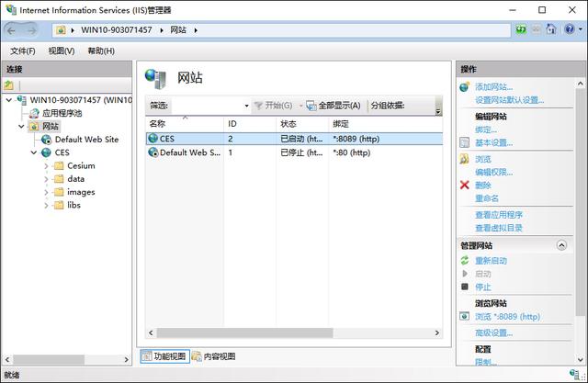Screen dimensions: 588x383
Task: Click 查看虚拟目录 link
Action: 499,228
